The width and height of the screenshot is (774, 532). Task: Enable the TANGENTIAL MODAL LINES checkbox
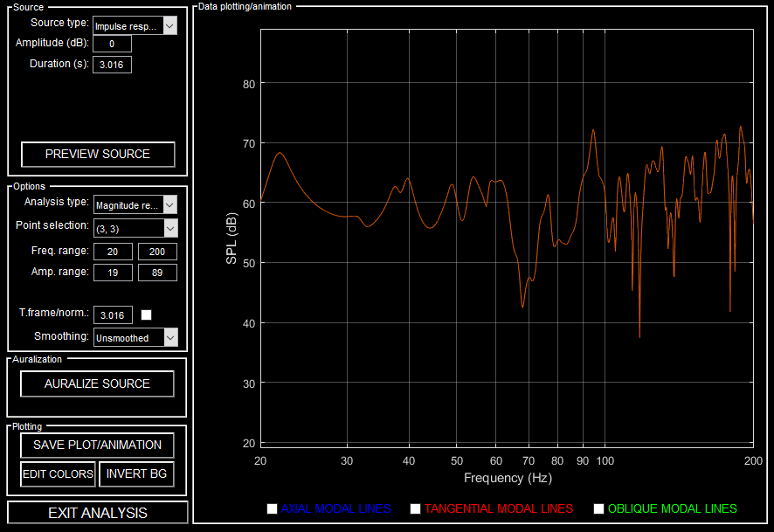(415, 508)
